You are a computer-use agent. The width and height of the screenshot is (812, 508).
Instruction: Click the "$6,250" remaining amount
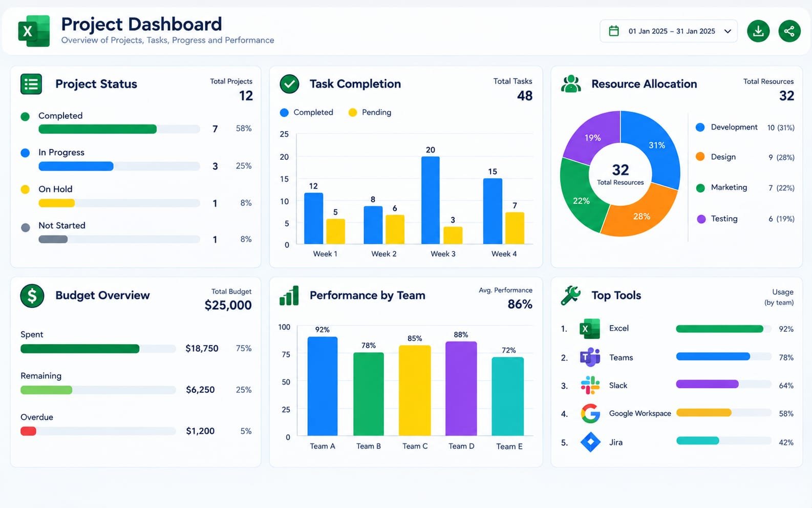click(200, 390)
